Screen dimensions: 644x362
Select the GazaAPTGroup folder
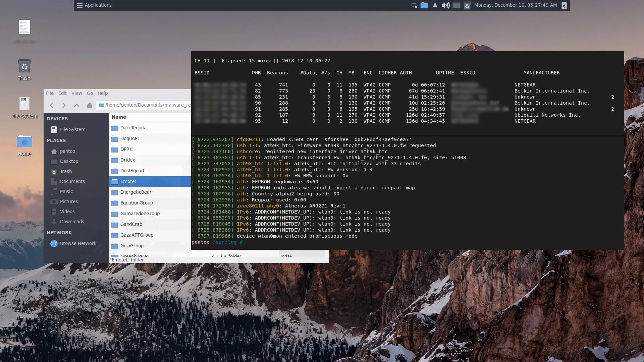(150, 235)
